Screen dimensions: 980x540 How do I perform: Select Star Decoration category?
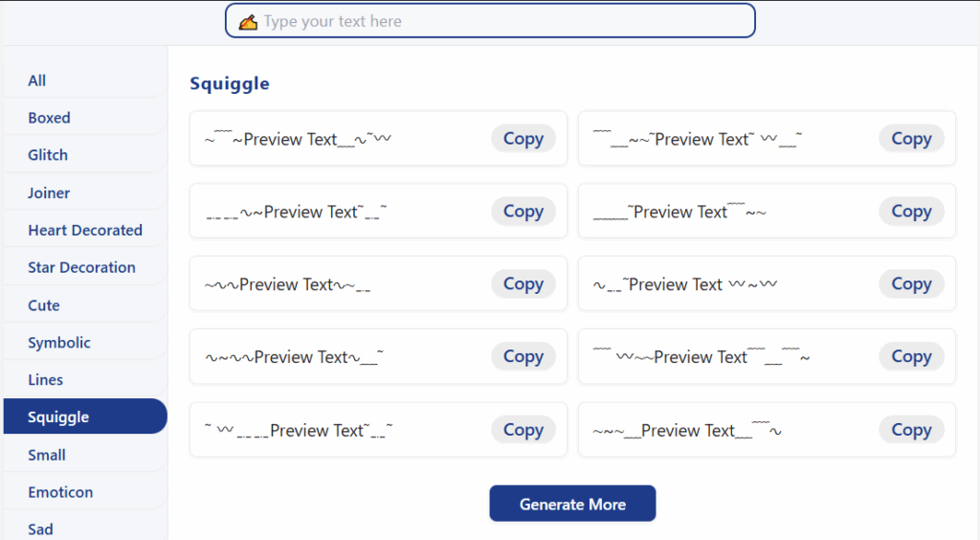click(x=85, y=267)
